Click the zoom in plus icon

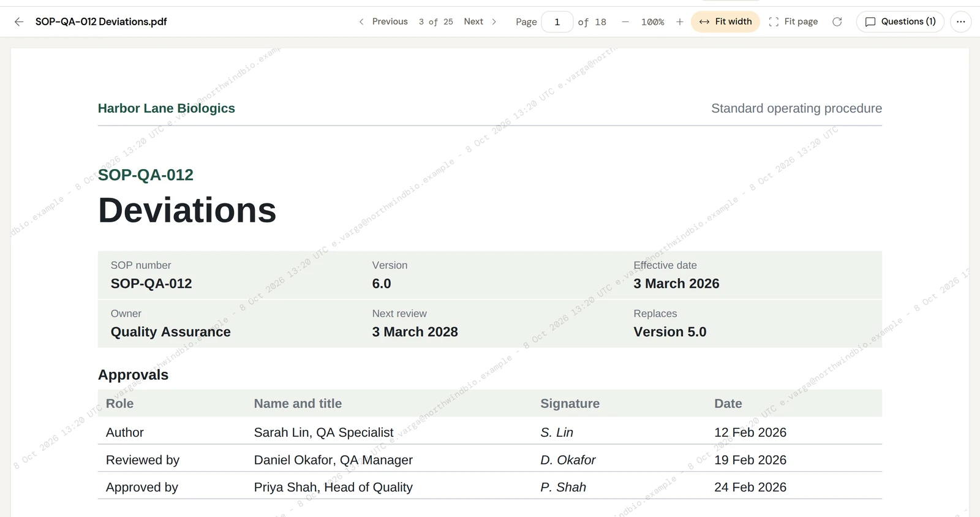tap(680, 22)
